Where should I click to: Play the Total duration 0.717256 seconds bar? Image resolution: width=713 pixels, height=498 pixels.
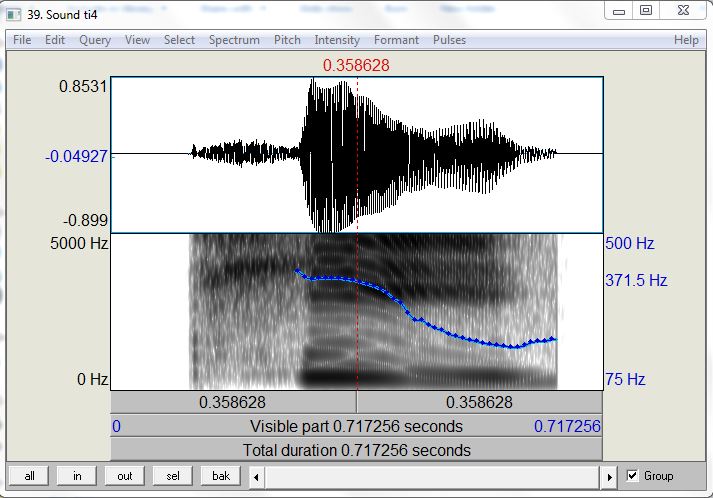pos(356,450)
